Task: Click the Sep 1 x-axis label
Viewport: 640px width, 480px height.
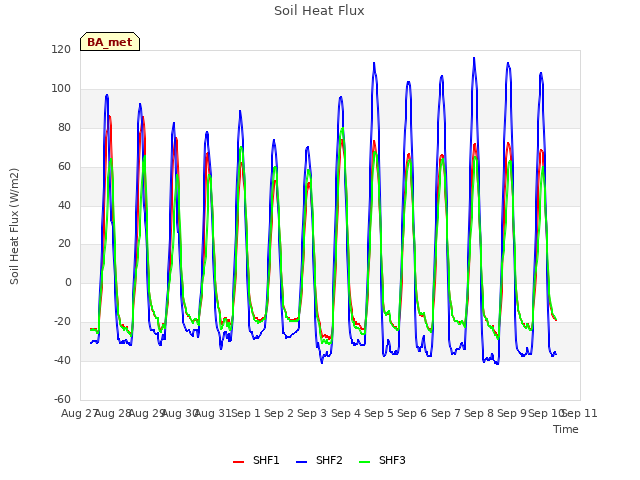Action: coord(246,413)
